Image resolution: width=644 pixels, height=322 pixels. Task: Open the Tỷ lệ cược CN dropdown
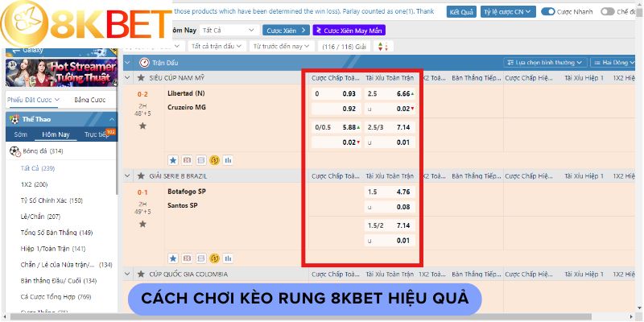508,11
